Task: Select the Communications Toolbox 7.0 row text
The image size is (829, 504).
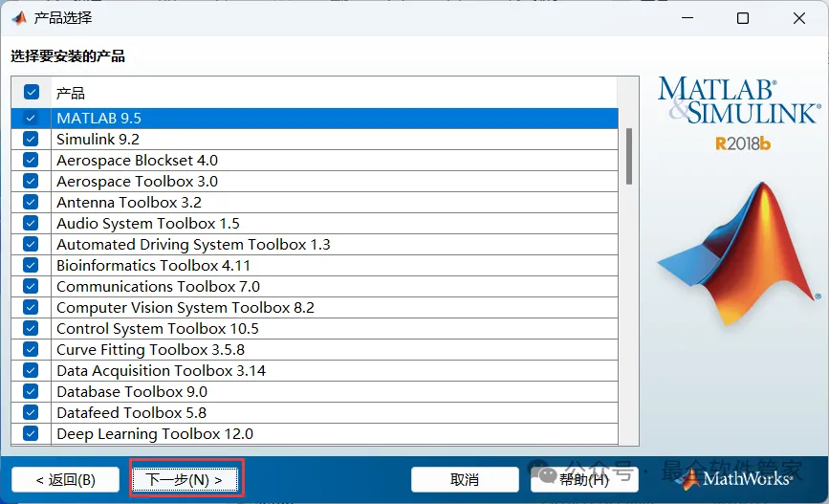Action: 158,287
